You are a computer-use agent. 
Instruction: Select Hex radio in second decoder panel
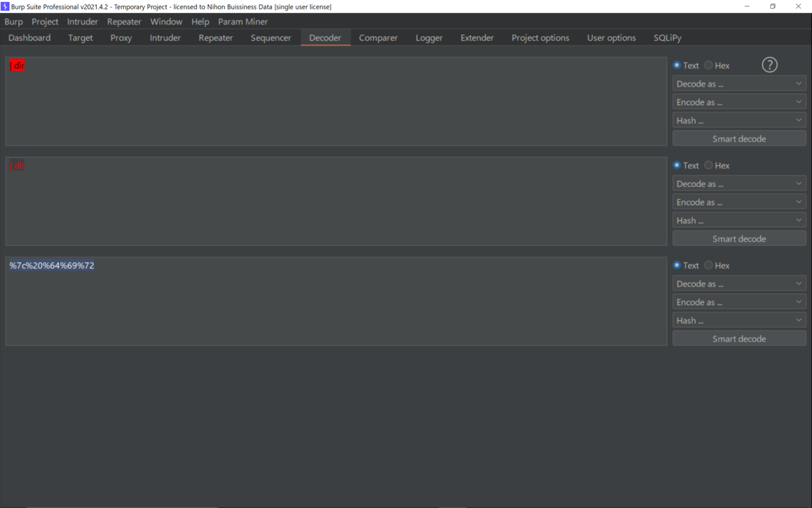(708, 165)
